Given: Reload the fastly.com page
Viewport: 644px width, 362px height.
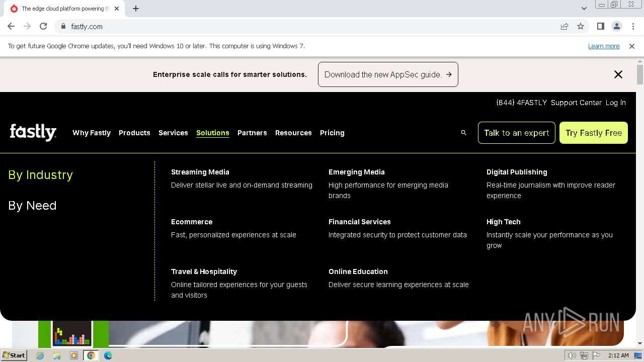Looking at the screenshot, I should (43, 27).
